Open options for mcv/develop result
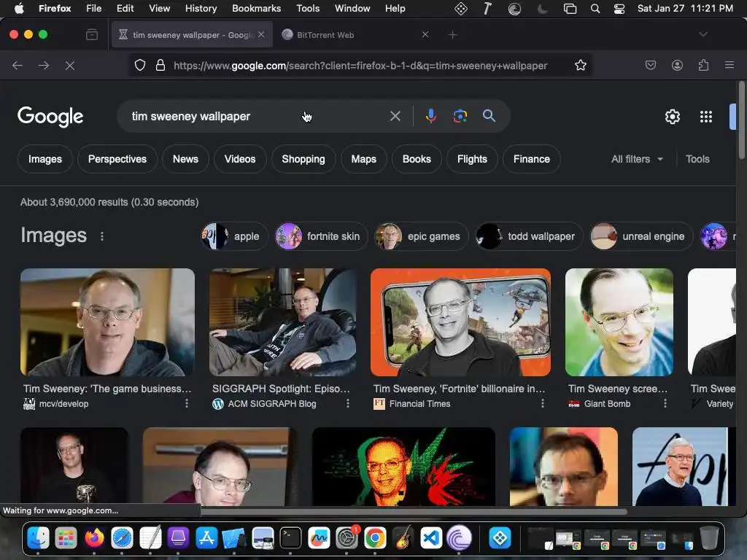747x560 pixels. (186, 403)
